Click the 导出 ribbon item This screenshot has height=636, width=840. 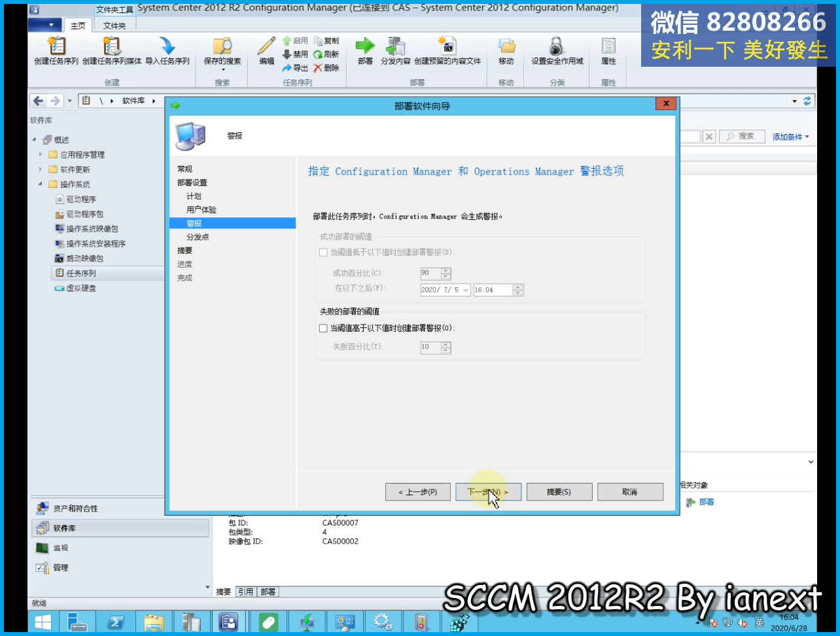tap(295, 68)
